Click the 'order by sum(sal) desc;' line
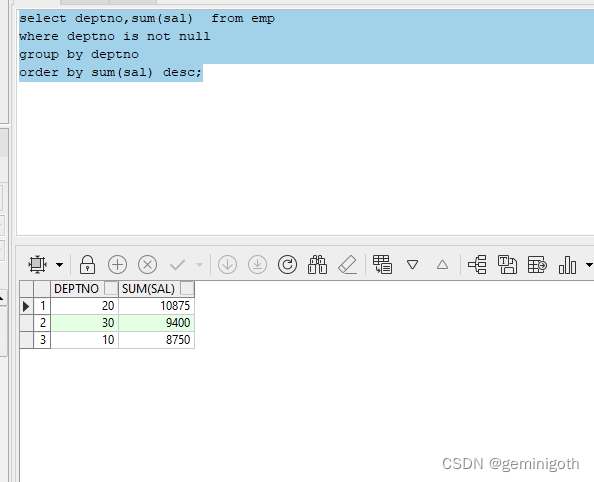Viewport: 594px width, 482px height. (x=110, y=72)
